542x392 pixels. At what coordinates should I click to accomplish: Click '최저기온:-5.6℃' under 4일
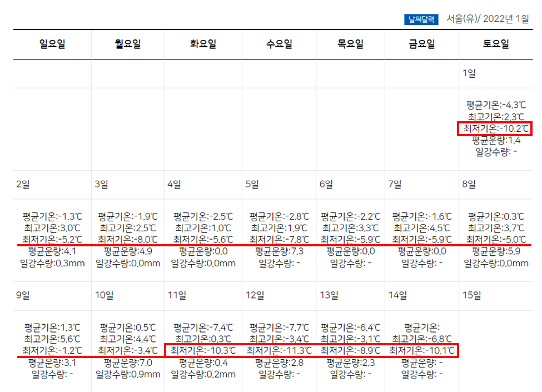[203, 239]
